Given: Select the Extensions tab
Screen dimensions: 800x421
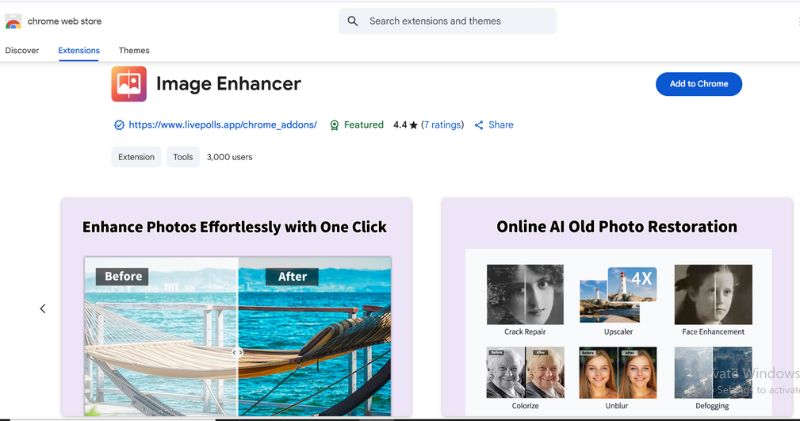Looking at the screenshot, I should point(79,50).
